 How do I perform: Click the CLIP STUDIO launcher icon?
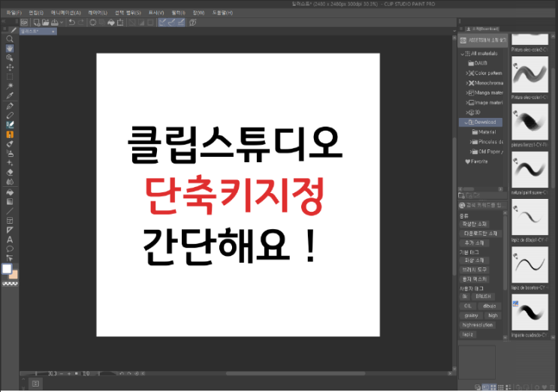tap(24, 23)
